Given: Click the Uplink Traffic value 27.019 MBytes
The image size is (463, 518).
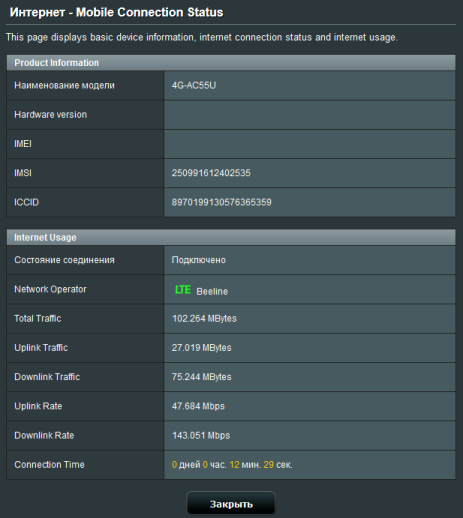Looking at the screenshot, I should click(201, 348).
